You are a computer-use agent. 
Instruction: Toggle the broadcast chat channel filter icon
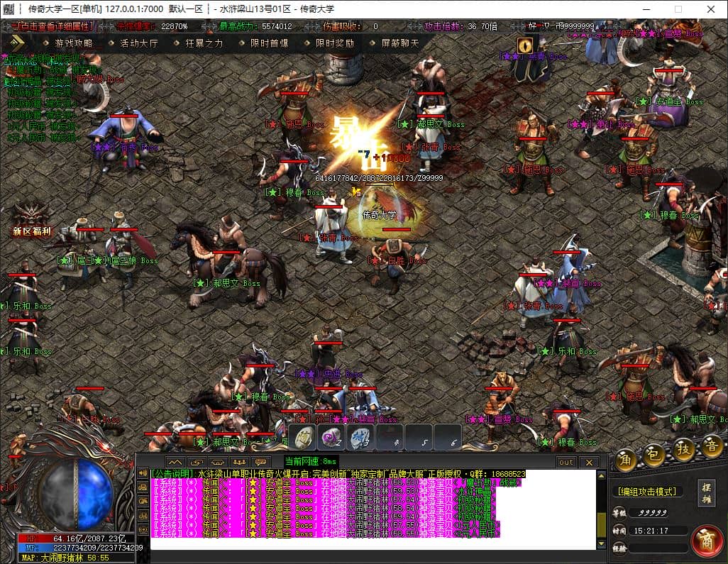click(x=143, y=530)
